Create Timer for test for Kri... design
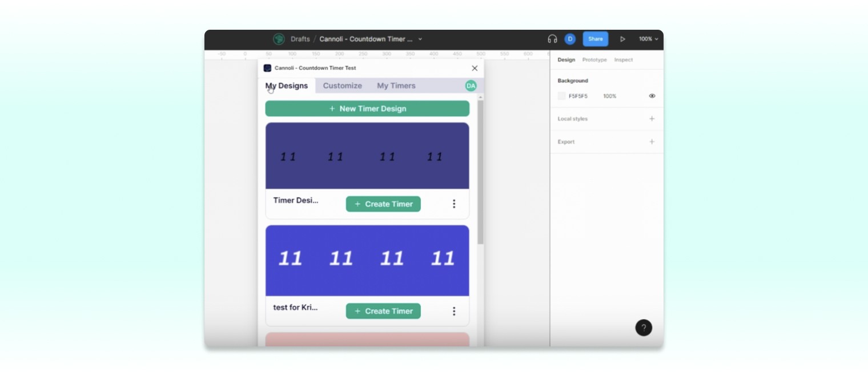Screen dimensions: 868x375 point(383,311)
